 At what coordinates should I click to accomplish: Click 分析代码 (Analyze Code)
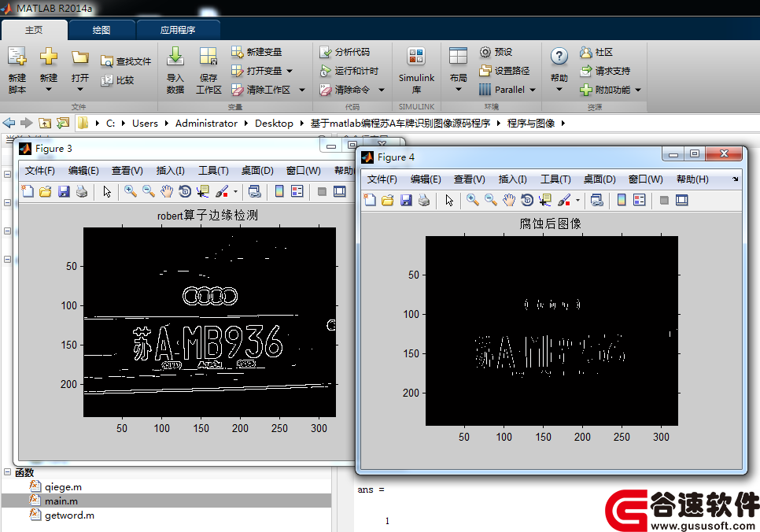345,52
